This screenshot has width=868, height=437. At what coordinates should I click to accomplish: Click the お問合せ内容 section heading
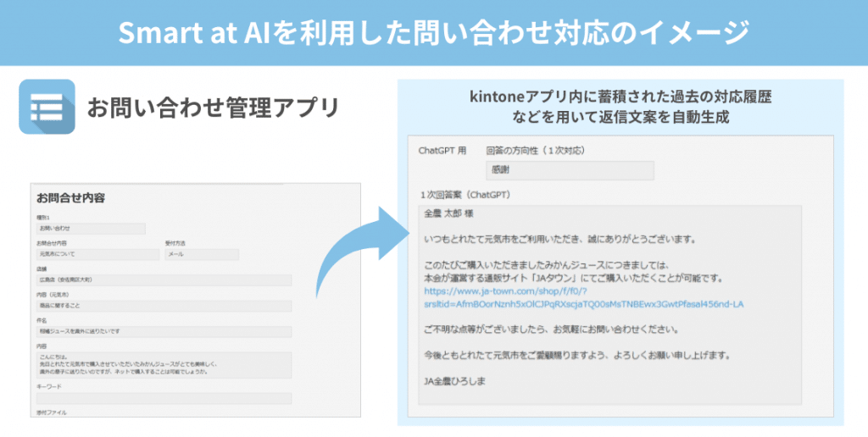pyautogui.click(x=71, y=198)
